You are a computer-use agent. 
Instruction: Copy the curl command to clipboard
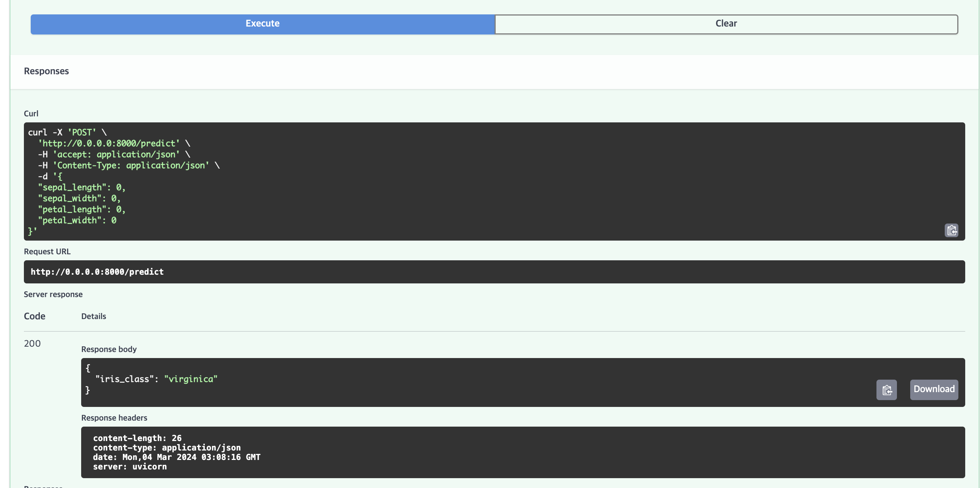[x=951, y=230]
